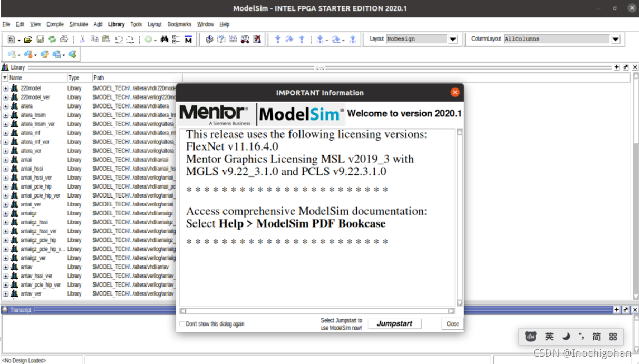This screenshot has height=364, width=639.
Task: Expand the arriav library tree node
Action: [6, 267]
